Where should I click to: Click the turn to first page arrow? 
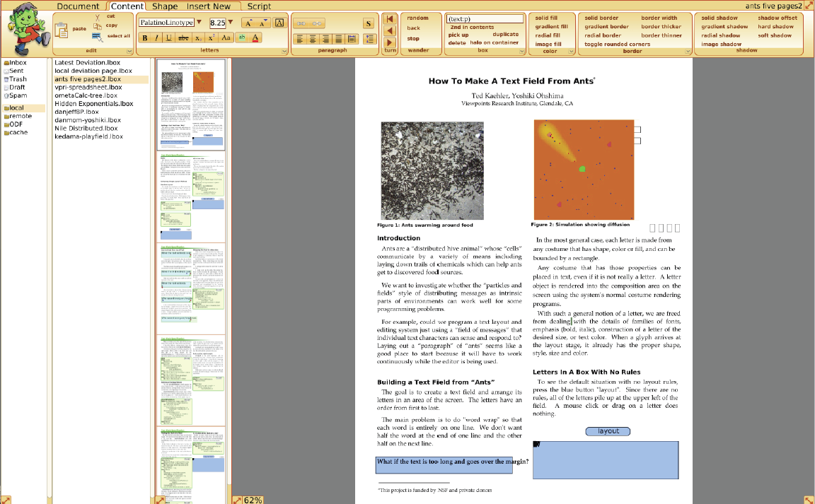click(x=389, y=18)
